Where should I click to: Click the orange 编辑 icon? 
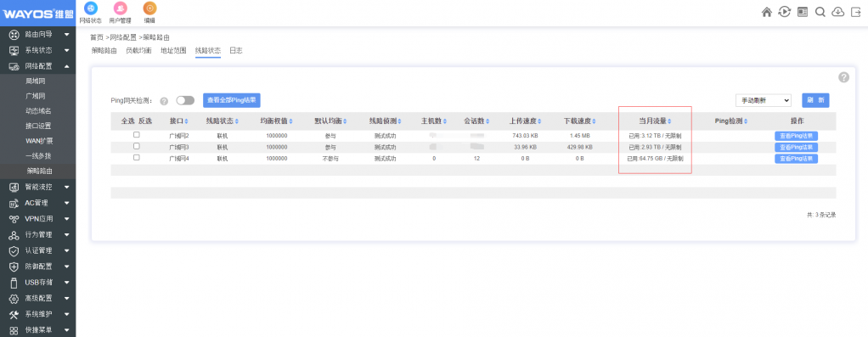[149, 8]
